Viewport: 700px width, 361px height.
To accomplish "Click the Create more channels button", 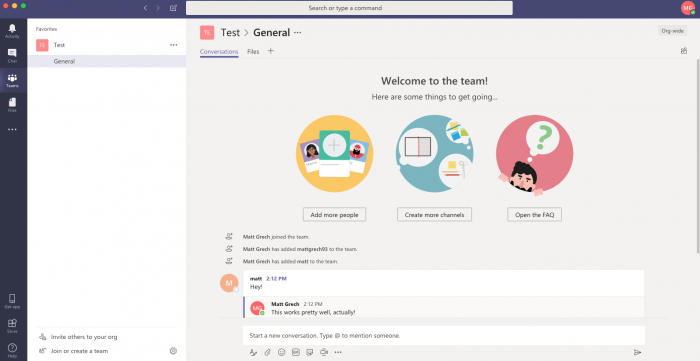I will coord(434,215).
